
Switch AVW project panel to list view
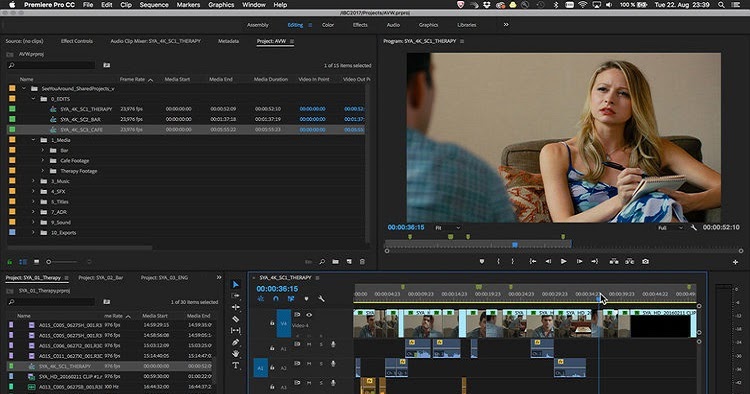click(23, 262)
